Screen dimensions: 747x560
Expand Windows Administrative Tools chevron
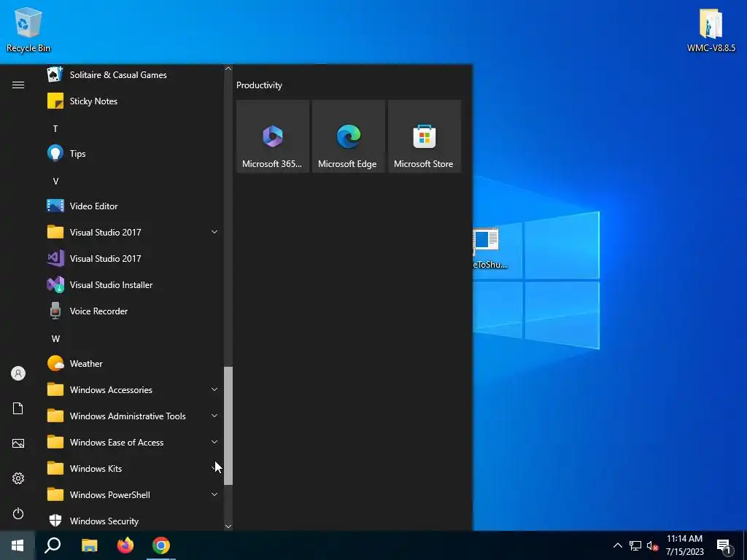tap(214, 416)
